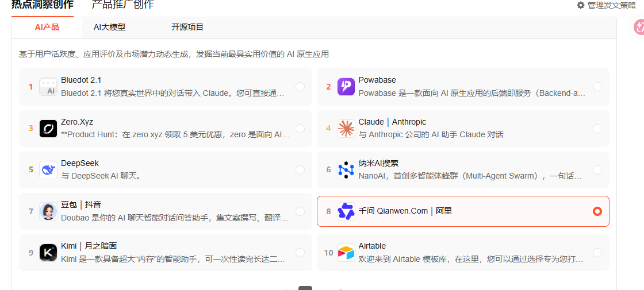The height and width of the screenshot is (290, 644).
Task: Click the Bluedot 2.1 title text
Action: [81, 80]
